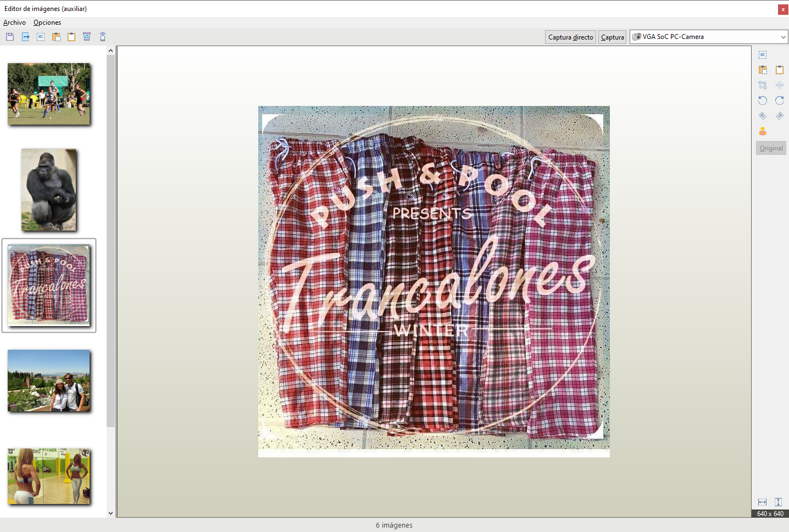Select the gym women thumbnail

[x=49, y=476]
